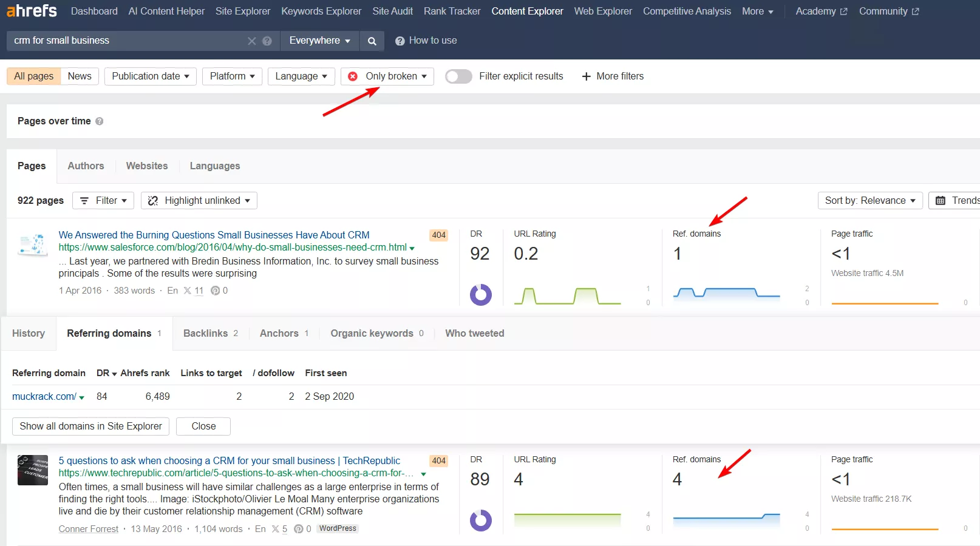Click the Trends calendar icon
This screenshot has height=546, width=980.
[x=941, y=201]
